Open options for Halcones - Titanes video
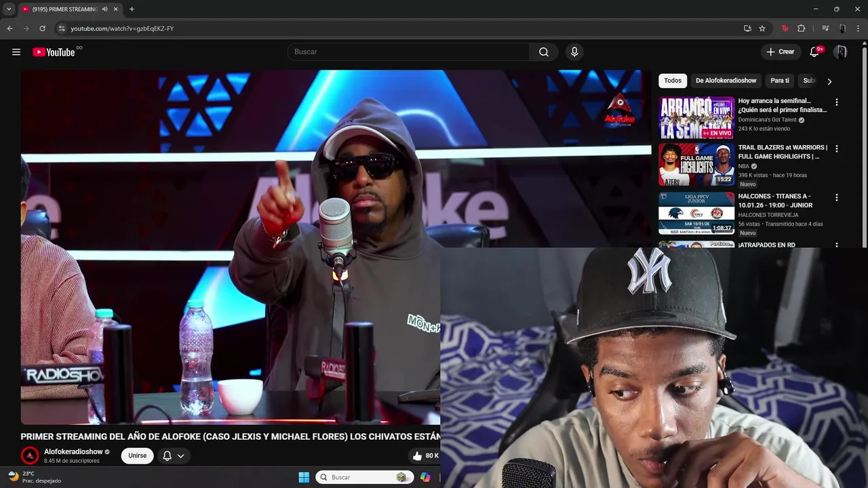868x488 pixels. [x=836, y=197]
